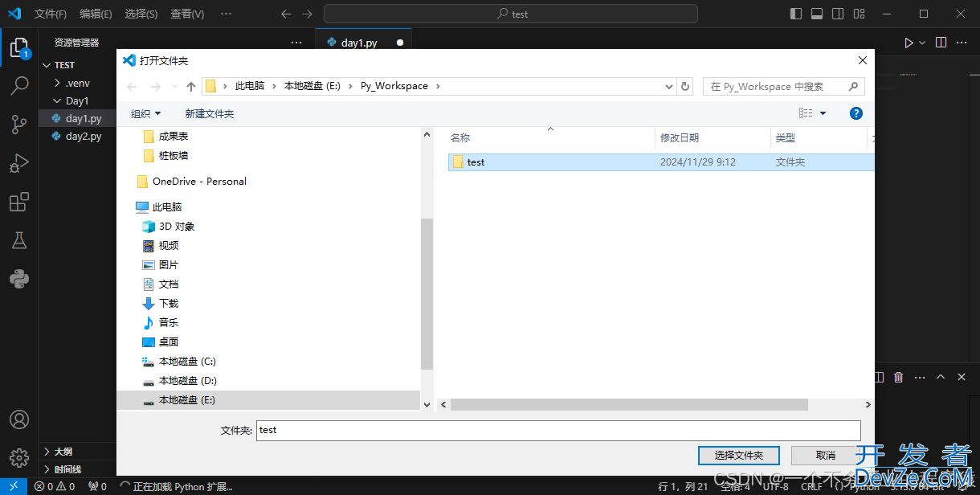Click the VS Code command center search

click(511, 14)
